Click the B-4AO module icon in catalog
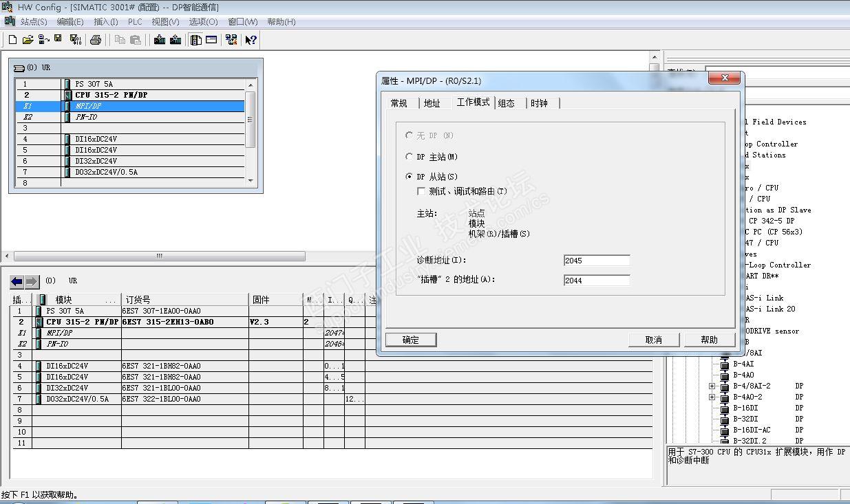The image size is (850, 504). click(x=725, y=375)
